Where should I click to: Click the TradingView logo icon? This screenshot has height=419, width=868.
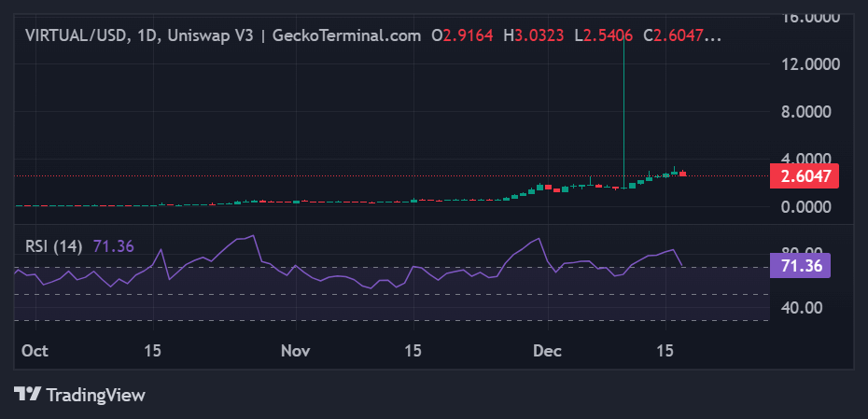28,395
